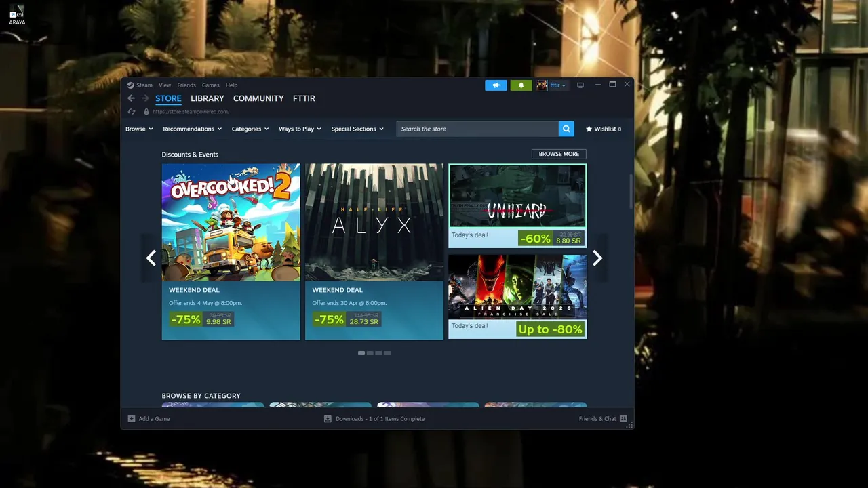
Task: Switch to the LIBRARY tab
Action: click(207, 98)
